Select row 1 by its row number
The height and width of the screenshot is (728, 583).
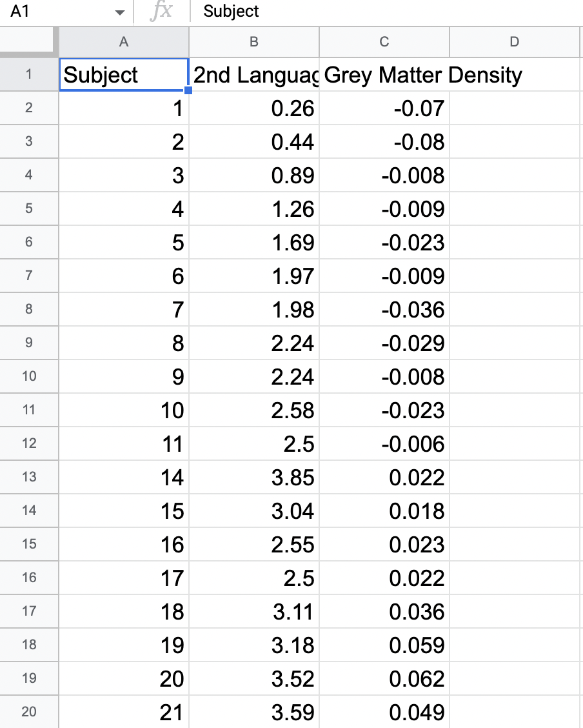click(x=29, y=74)
